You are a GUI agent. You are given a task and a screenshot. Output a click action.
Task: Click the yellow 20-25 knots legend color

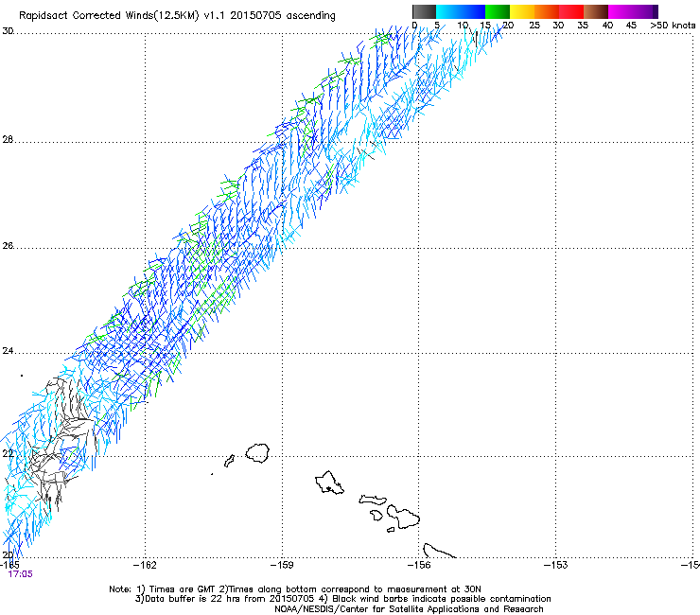(x=522, y=11)
